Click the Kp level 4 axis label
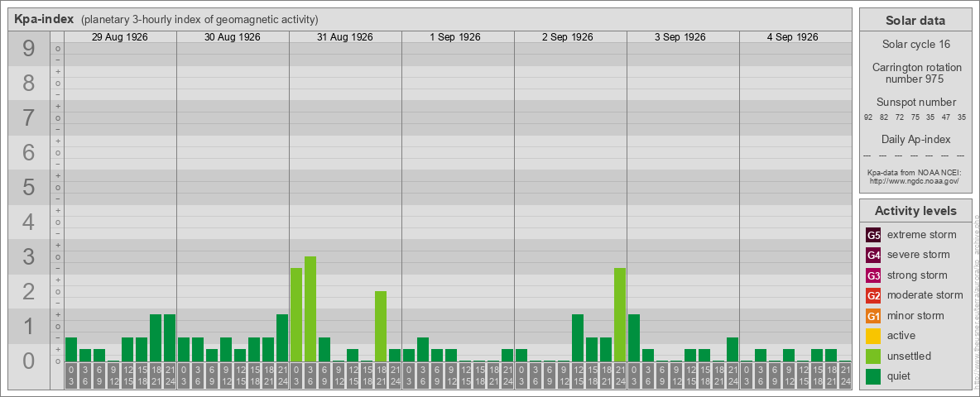Image resolution: width=980 pixels, height=397 pixels. click(x=28, y=222)
